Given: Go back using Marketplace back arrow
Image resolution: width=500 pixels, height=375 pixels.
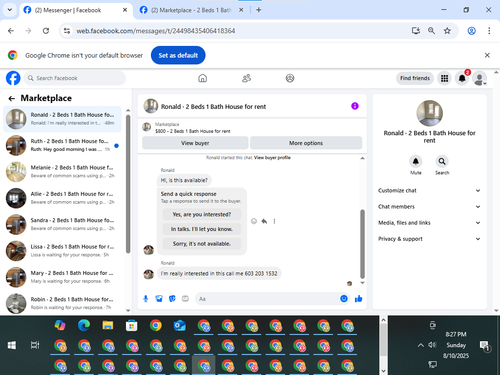Looking at the screenshot, I should 12,98.
